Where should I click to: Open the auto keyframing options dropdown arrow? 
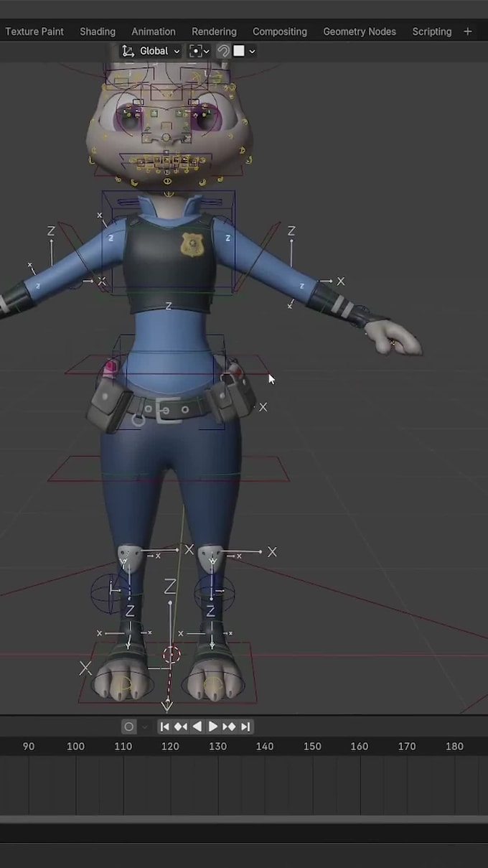144,727
